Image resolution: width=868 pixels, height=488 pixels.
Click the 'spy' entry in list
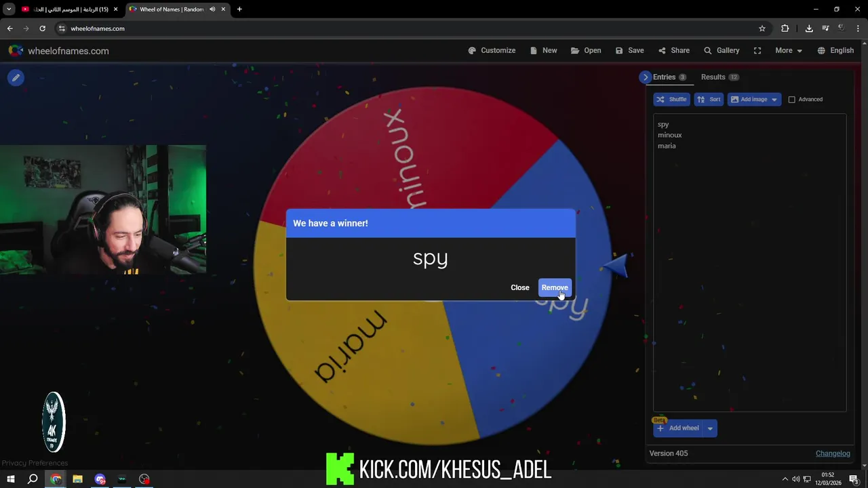click(x=663, y=124)
